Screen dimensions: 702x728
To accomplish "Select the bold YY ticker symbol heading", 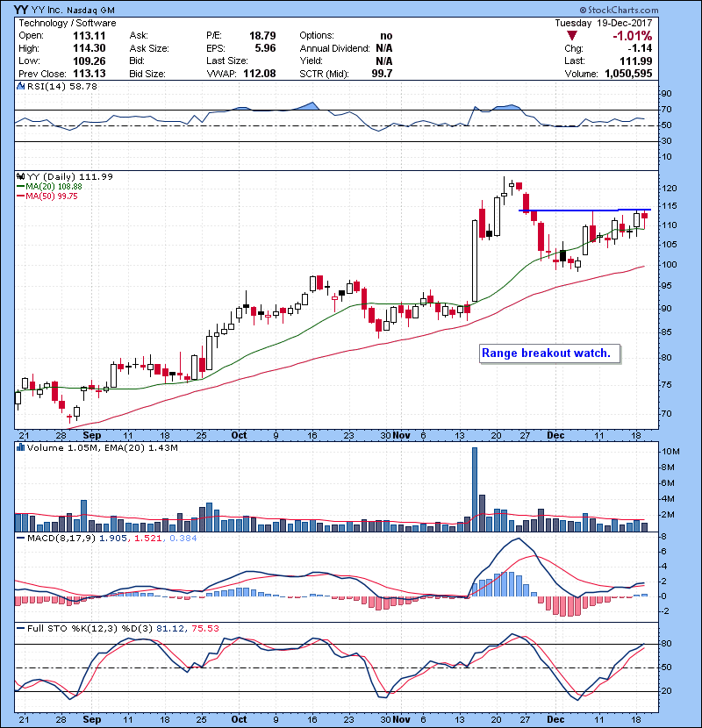I will (x=20, y=10).
